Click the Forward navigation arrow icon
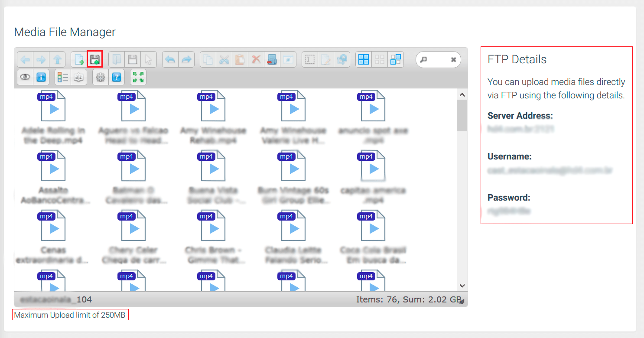Image resolution: width=644 pixels, height=338 pixels. pyautogui.click(x=41, y=59)
